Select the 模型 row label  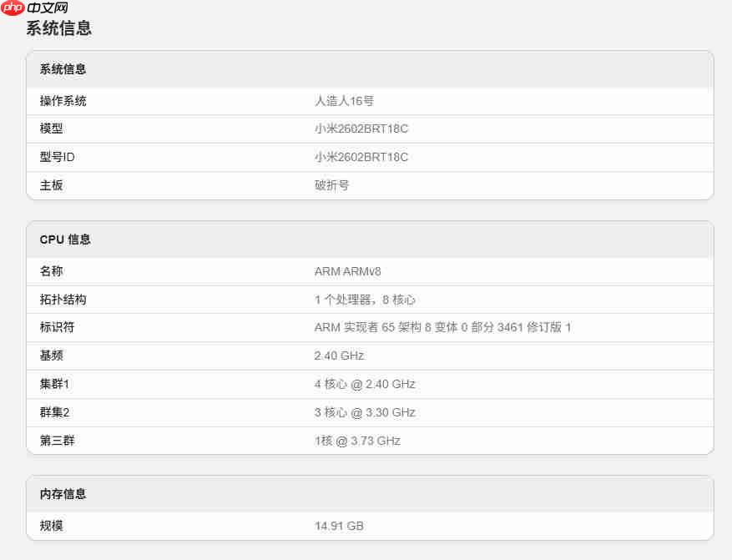52,129
